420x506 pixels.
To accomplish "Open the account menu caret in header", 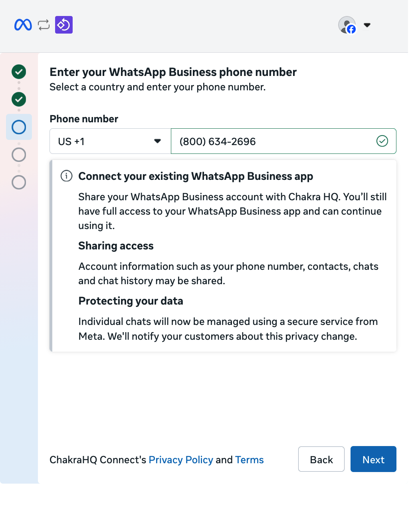I will point(367,25).
